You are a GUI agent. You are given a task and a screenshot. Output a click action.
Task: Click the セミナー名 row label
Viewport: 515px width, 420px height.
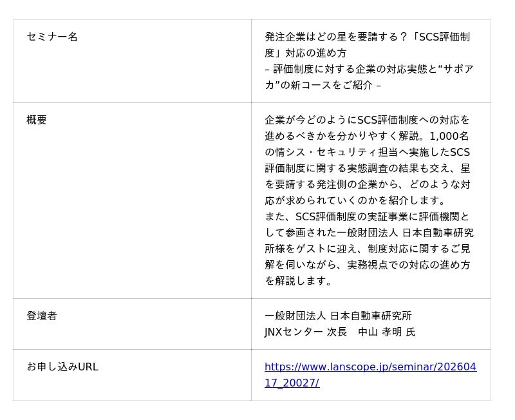coord(52,37)
